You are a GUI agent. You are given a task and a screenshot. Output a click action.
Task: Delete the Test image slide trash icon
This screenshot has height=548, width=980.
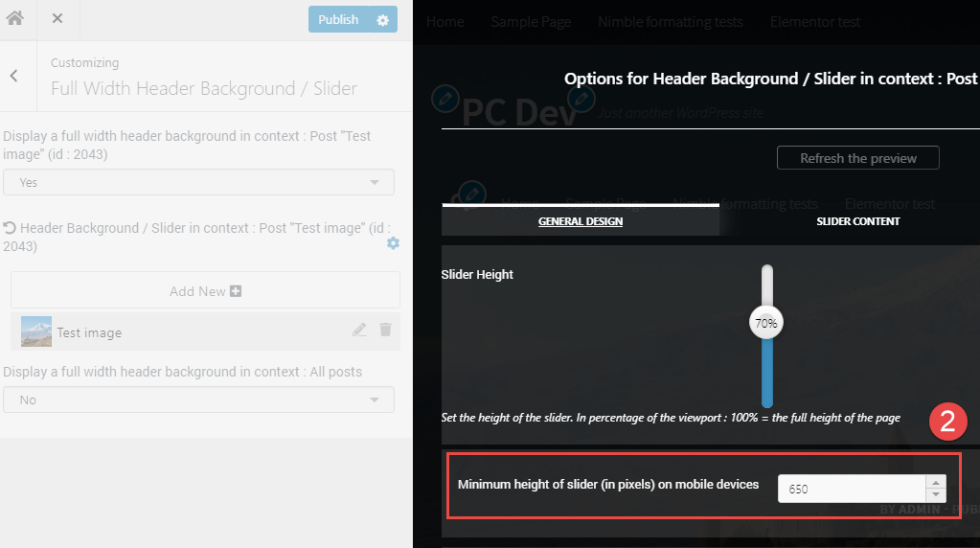point(385,330)
